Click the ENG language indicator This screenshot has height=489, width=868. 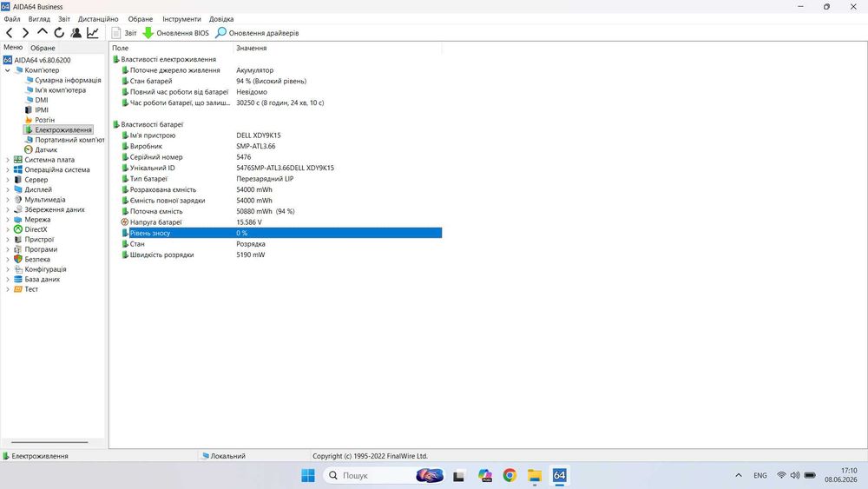coord(760,475)
